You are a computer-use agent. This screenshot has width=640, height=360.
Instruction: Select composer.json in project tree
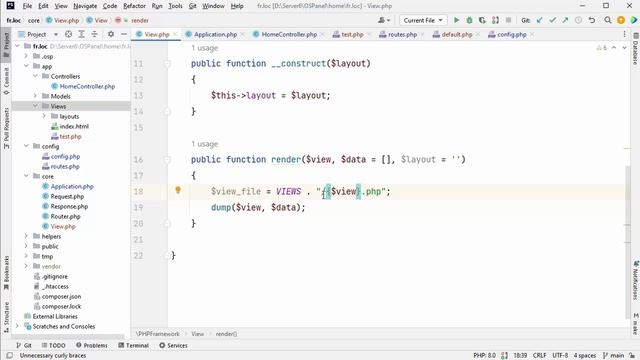(61, 296)
